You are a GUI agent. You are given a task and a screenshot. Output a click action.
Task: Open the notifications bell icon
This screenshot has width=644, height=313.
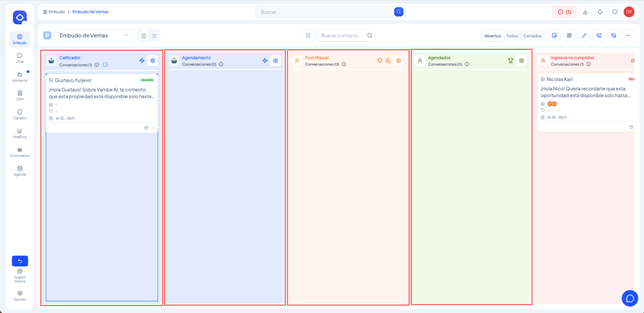point(600,12)
